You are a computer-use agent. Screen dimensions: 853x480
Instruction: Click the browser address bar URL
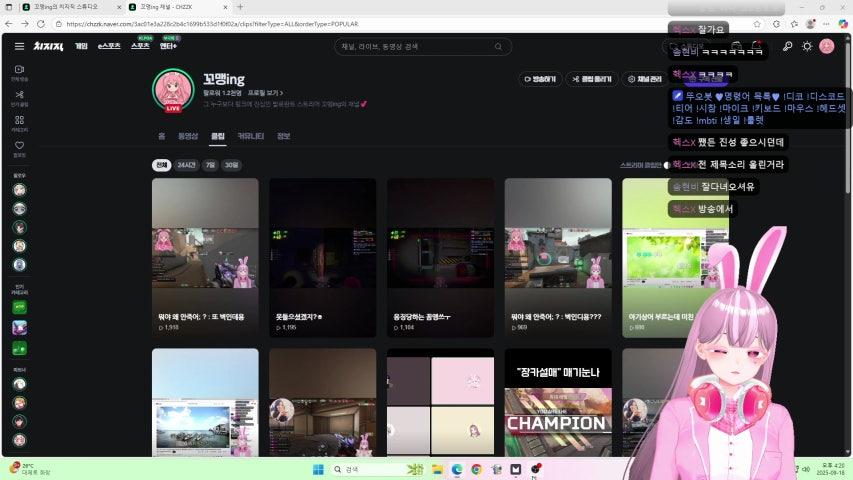(x=212, y=24)
